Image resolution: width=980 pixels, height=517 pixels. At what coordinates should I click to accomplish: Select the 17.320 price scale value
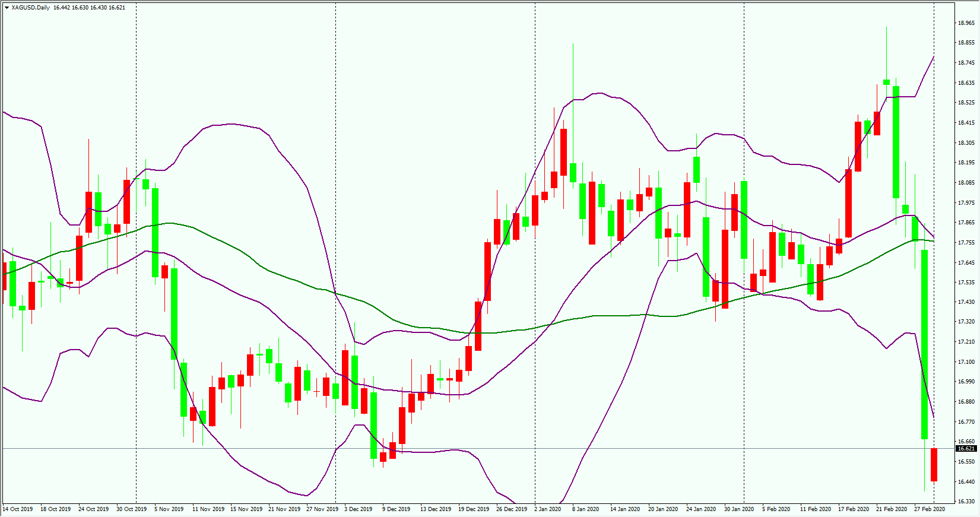[966, 322]
